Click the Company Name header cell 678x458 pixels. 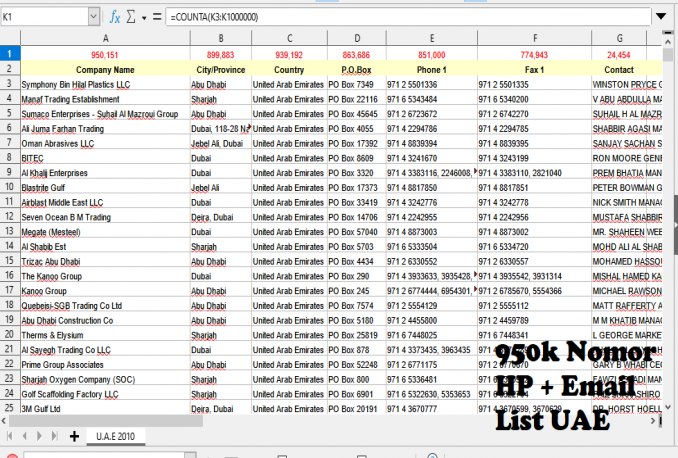[x=105, y=70]
